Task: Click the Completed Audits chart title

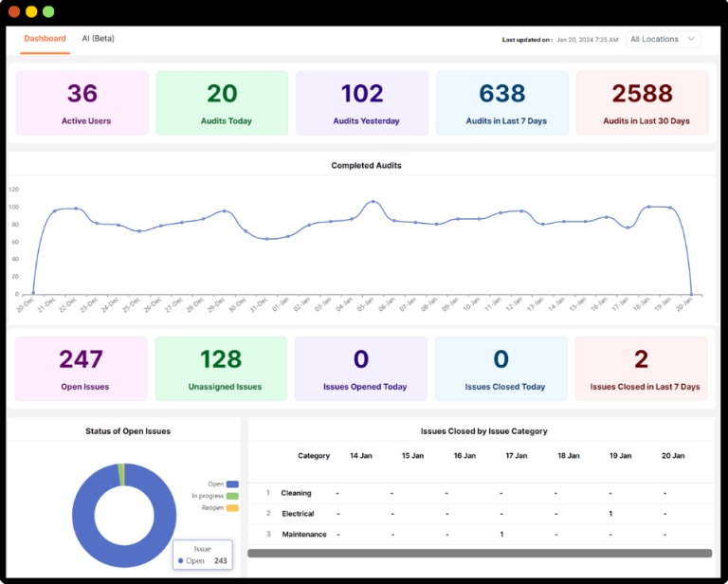Action: (366, 165)
